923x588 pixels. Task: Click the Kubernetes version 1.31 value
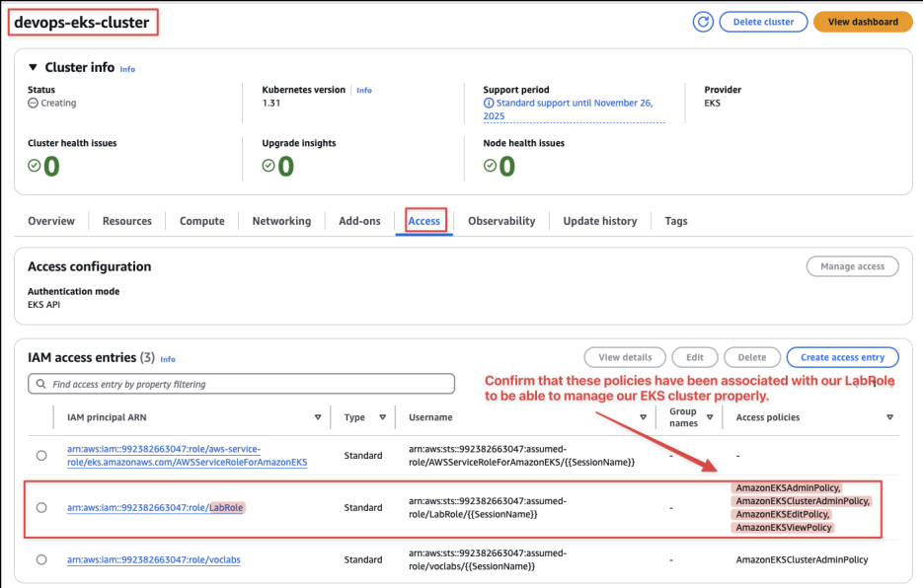coord(271,103)
